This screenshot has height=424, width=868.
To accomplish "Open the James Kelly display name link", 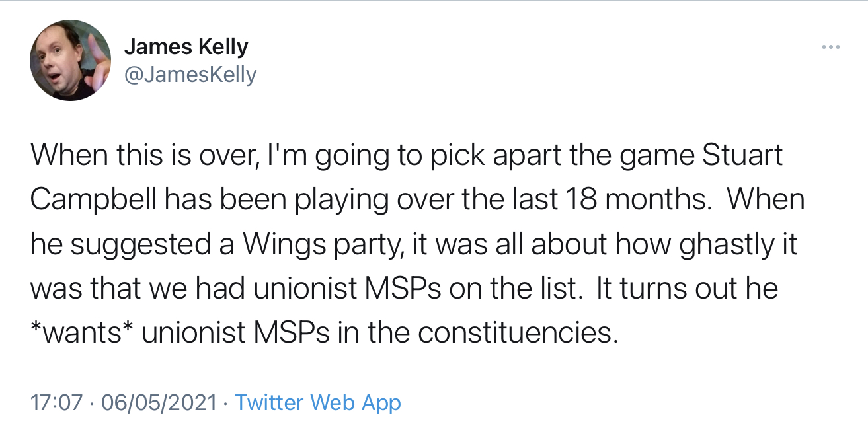I will pyautogui.click(x=186, y=47).
